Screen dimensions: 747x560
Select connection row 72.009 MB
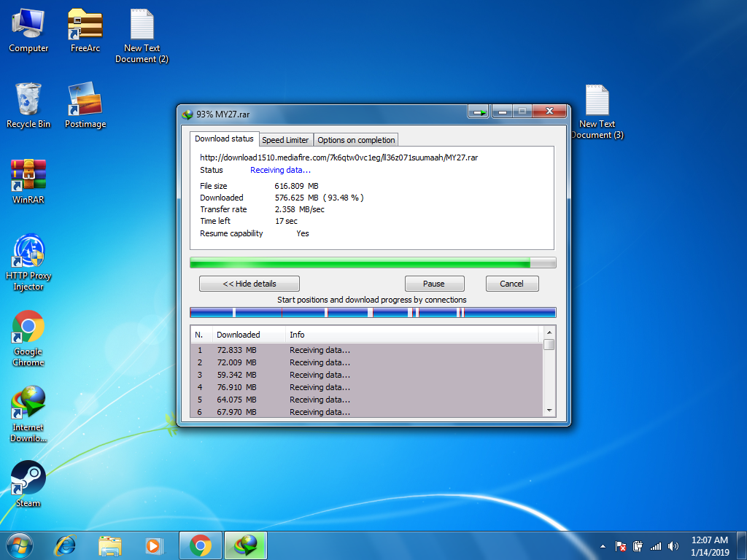(x=366, y=362)
